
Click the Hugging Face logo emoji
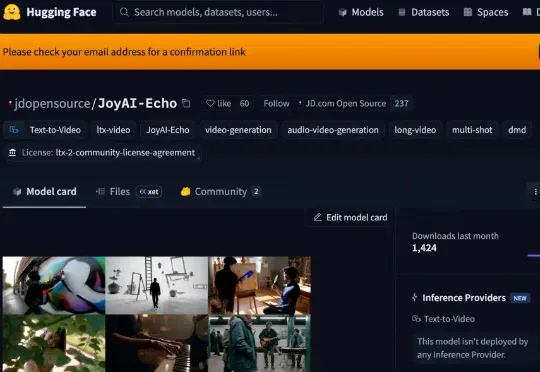12,12
